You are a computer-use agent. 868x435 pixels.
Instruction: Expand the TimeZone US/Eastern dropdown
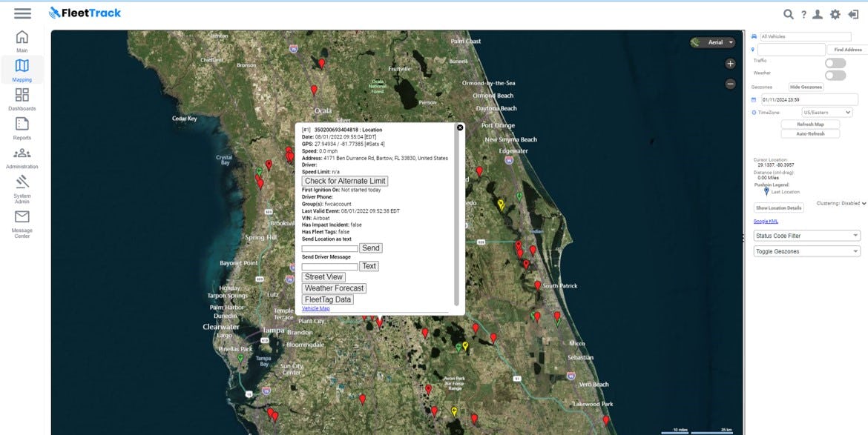(827, 113)
